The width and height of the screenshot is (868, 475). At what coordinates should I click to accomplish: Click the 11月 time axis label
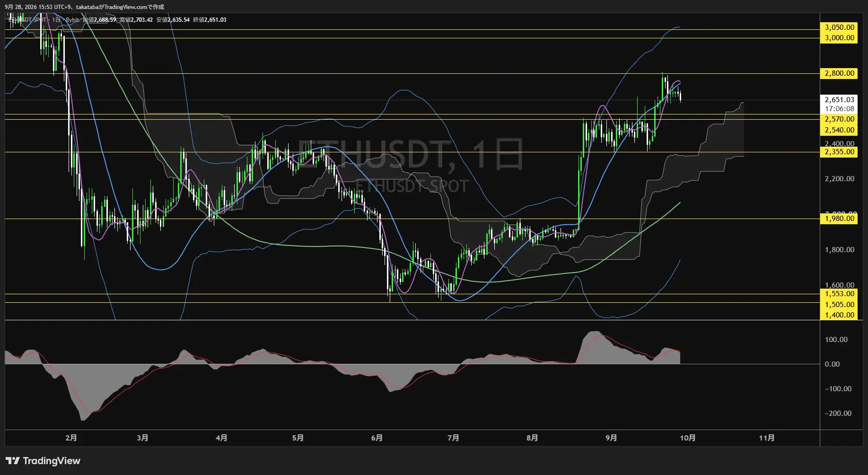point(767,438)
